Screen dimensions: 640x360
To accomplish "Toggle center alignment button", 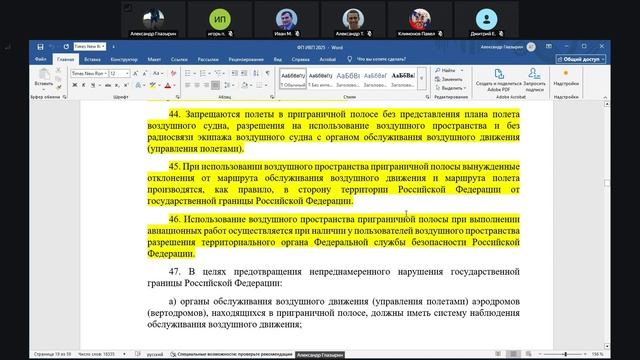I will click(197, 85).
